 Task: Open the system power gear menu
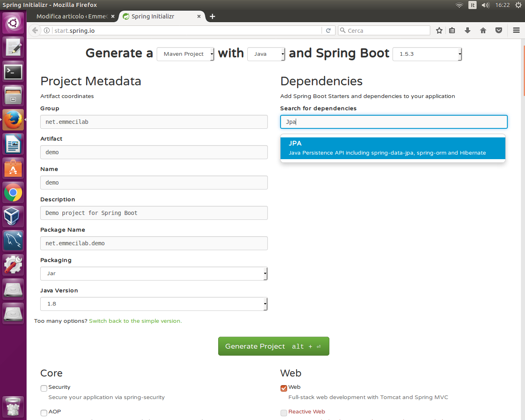(x=518, y=5)
